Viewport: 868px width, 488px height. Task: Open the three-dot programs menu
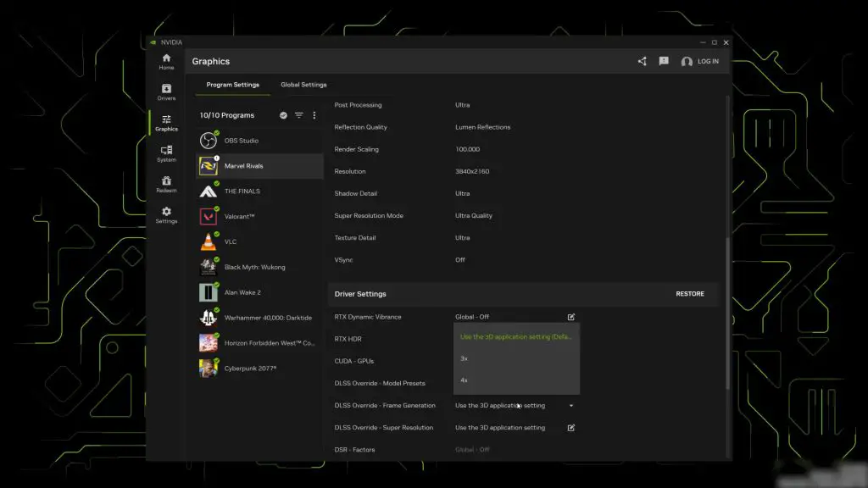click(314, 115)
